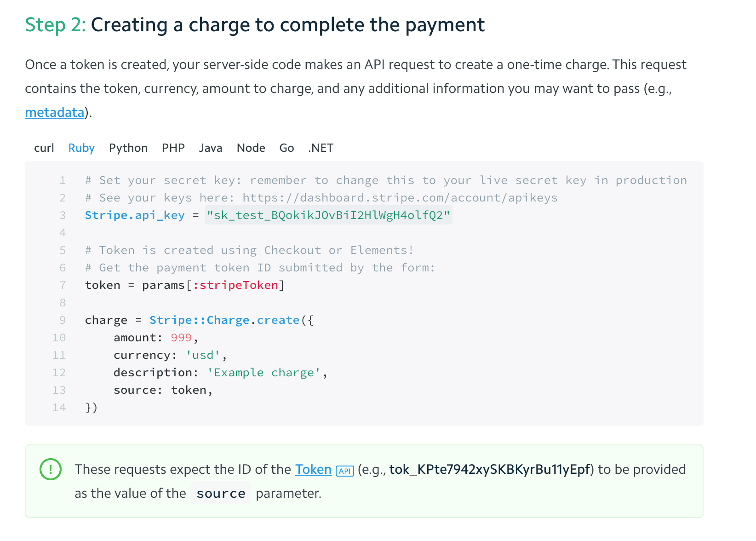Click the example token tok_KPte7942xySKBKyrBu11yEpf

490,469
